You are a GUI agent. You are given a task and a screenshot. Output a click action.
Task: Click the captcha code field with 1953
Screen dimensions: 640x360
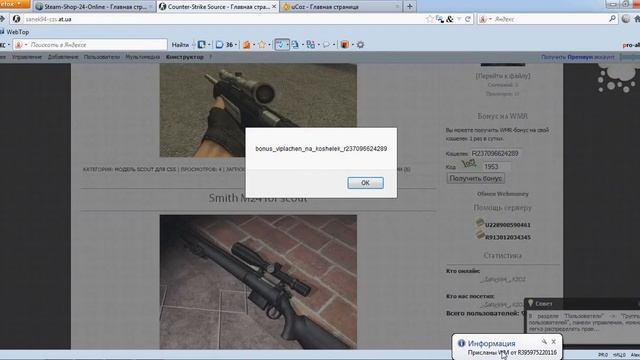tap(496, 167)
